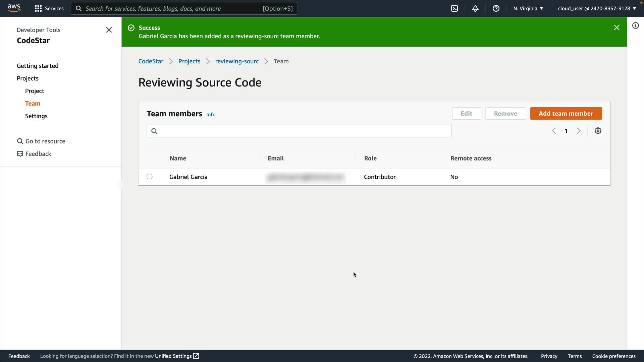Open Settings in the side navigation
This screenshot has height=362, width=644.
[x=36, y=116]
